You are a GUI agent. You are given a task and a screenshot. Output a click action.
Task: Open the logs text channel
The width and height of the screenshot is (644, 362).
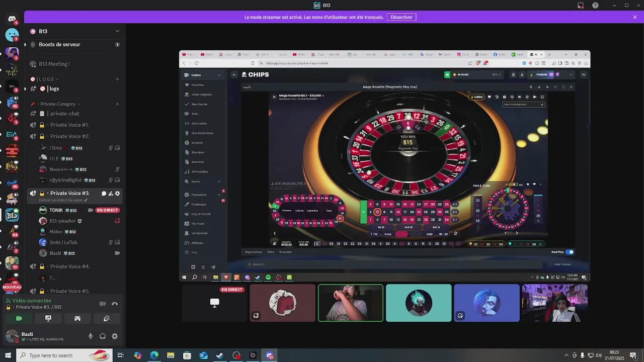(x=74, y=88)
